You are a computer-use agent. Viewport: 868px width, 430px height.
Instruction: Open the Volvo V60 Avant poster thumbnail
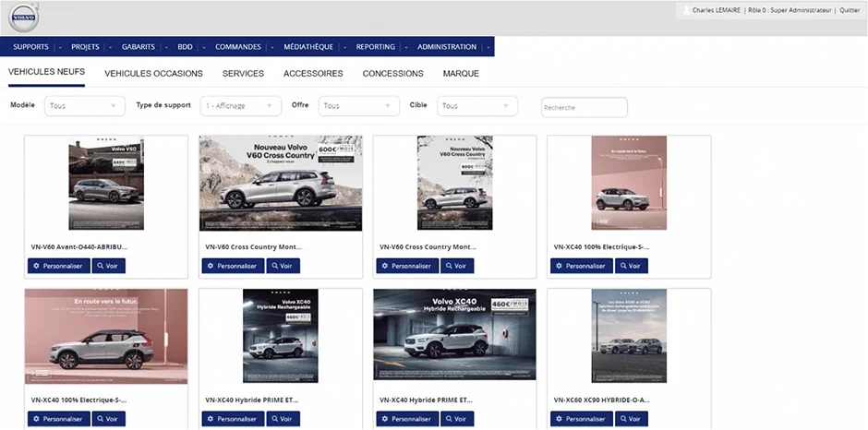[x=106, y=184]
